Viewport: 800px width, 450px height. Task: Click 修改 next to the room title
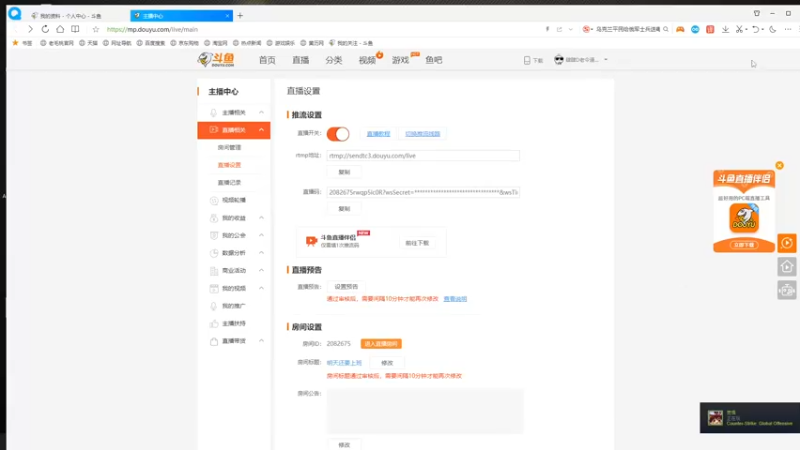387,363
